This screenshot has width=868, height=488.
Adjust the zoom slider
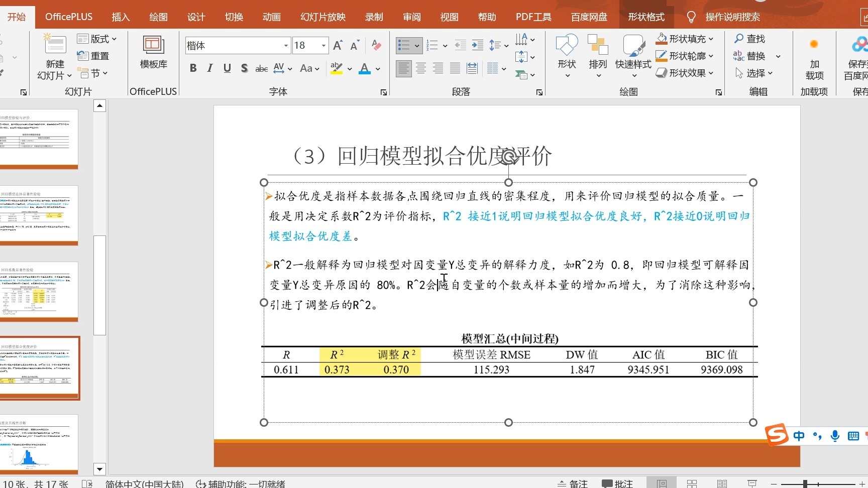click(805, 483)
